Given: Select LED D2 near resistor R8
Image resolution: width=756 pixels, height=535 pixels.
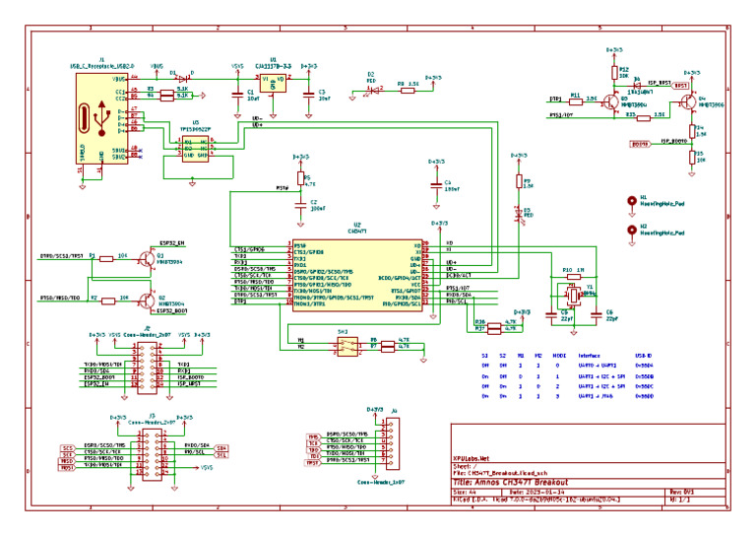Looking at the screenshot, I should (373, 90).
